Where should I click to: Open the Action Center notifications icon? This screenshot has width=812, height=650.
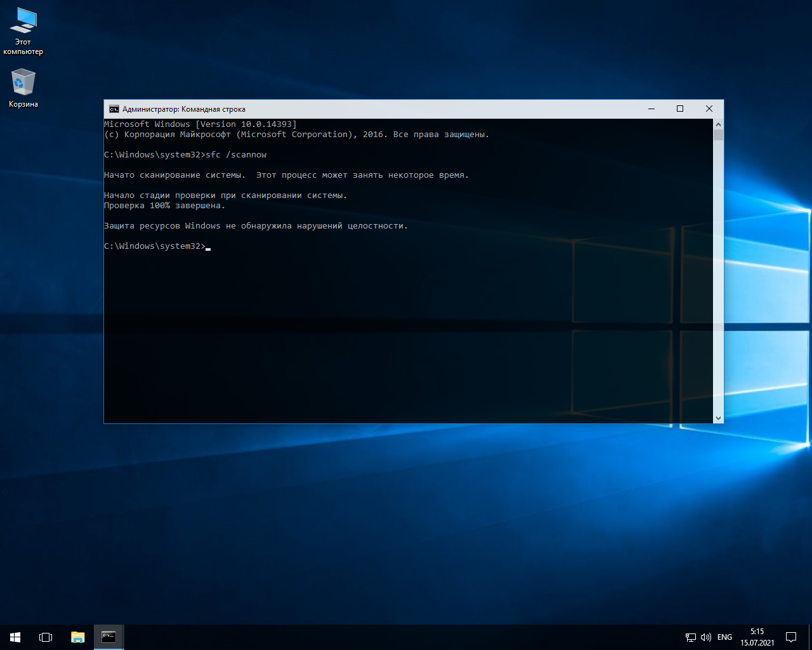[x=791, y=637]
